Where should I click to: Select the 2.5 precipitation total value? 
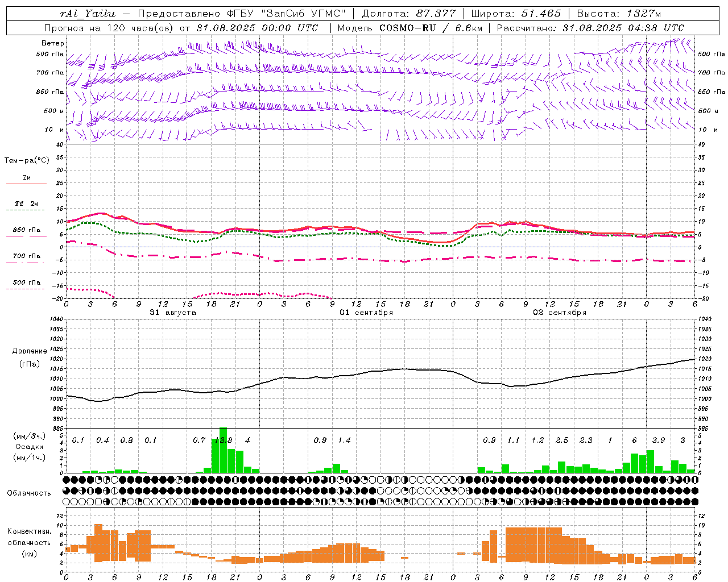(562, 440)
